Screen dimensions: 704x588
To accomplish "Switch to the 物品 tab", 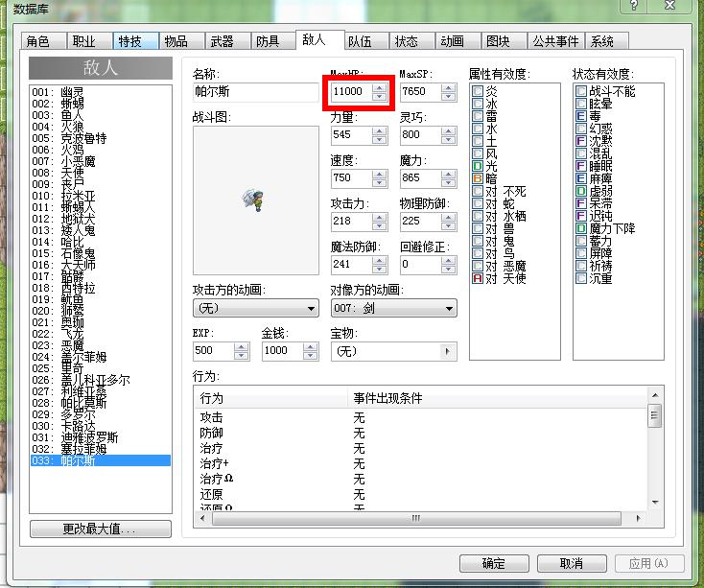I will point(181,41).
